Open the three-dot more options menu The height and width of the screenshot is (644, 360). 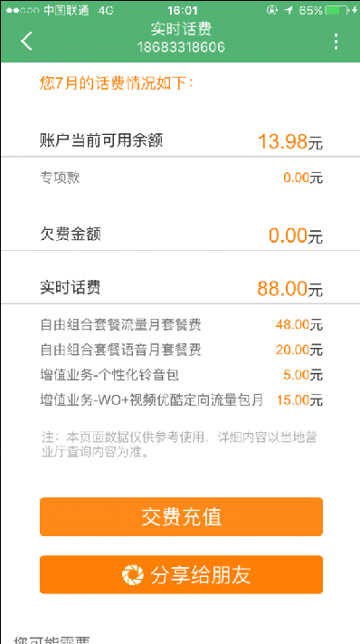click(x=336, y=42)
